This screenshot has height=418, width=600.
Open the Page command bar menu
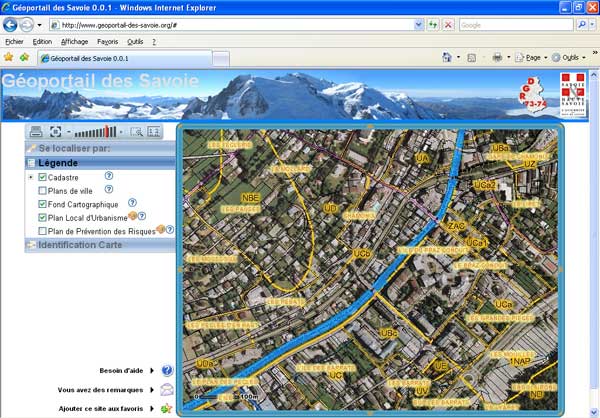pos(532,57)
